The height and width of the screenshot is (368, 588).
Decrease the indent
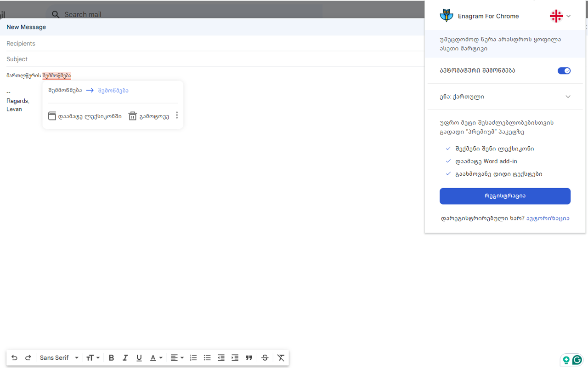[221, 358]
